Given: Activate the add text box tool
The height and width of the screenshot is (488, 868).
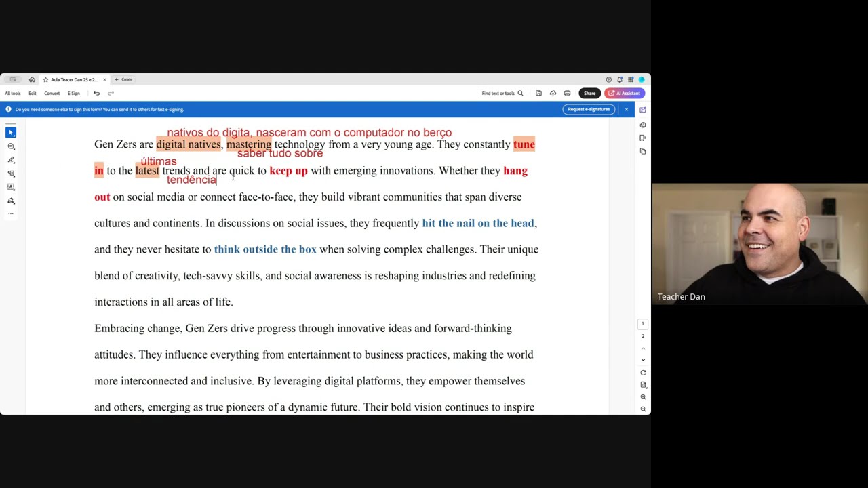Looking at the screenshot, I should click(x=11, y=187).
